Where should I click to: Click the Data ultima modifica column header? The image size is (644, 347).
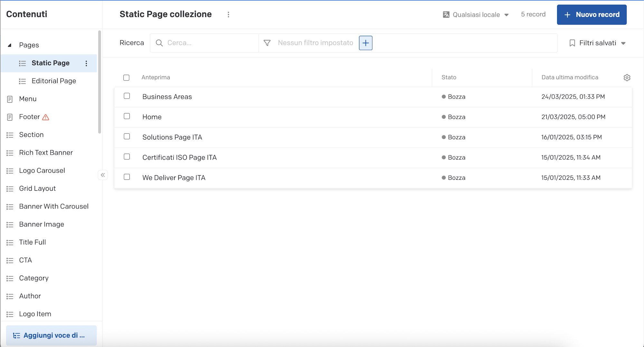pyautogui.click(x=570, y=77)
